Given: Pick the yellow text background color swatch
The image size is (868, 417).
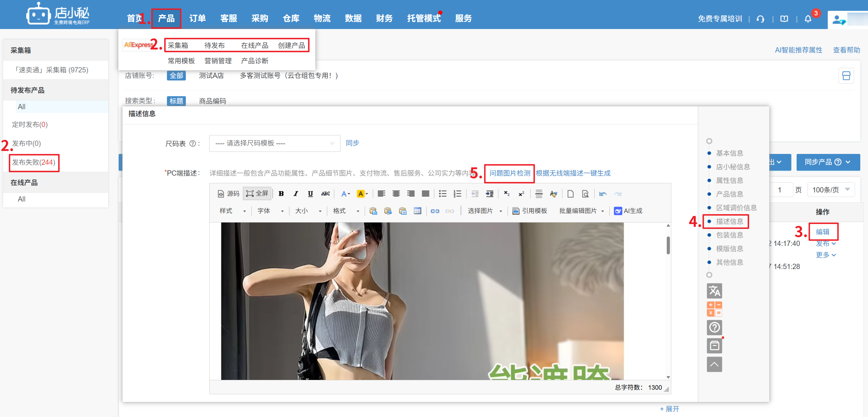Looking at the screenshot, I should tap(360, 193).
